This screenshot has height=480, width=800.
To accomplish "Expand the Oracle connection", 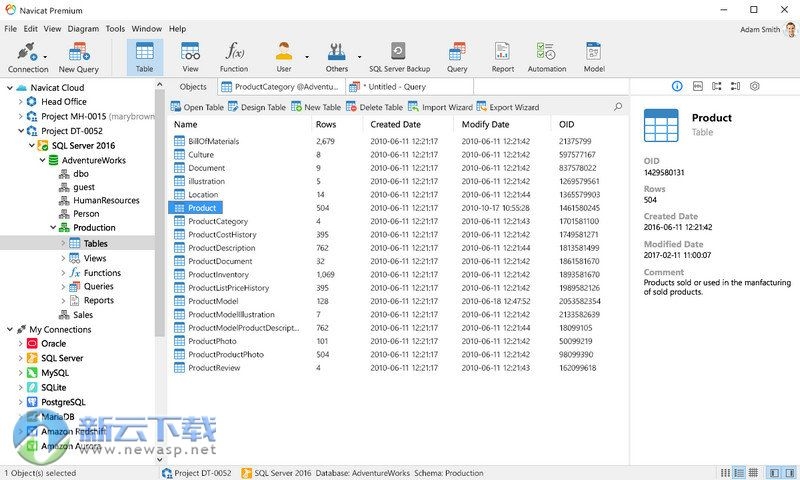I will point(20,343).
